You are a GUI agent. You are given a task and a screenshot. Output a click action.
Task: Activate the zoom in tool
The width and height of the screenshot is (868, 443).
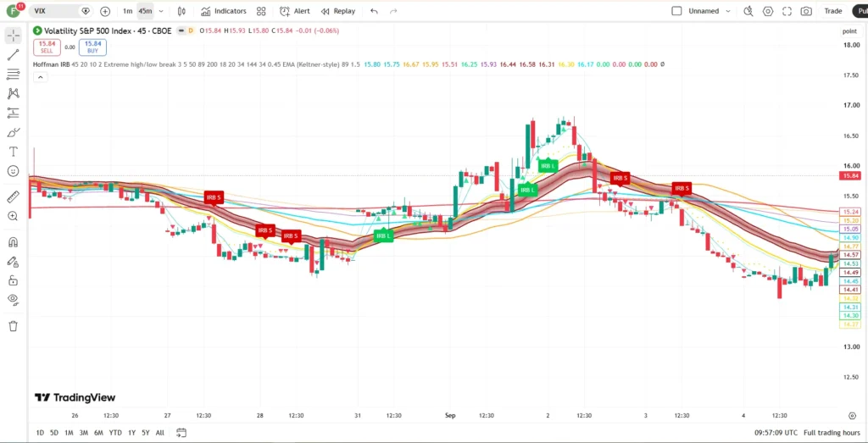[14, 216]
